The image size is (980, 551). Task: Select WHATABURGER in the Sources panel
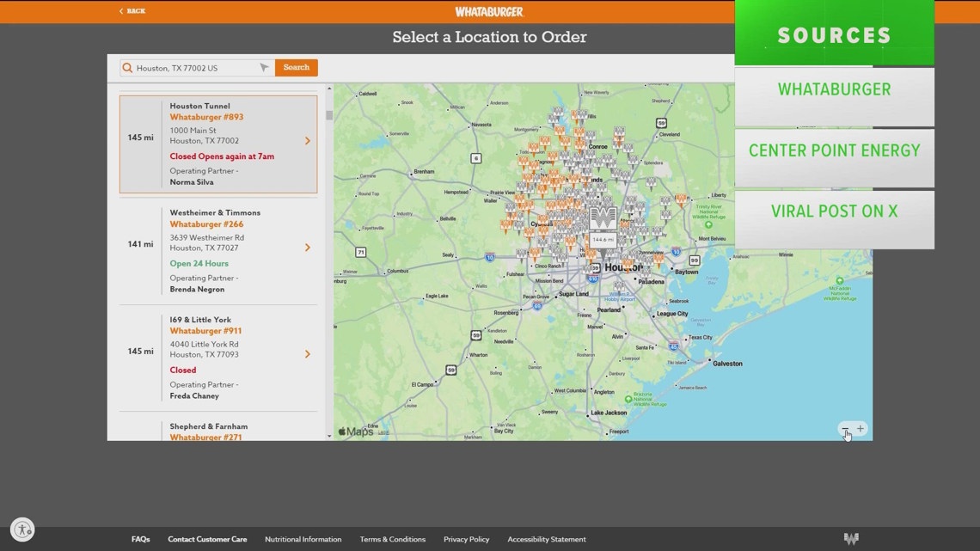point(834,89)
